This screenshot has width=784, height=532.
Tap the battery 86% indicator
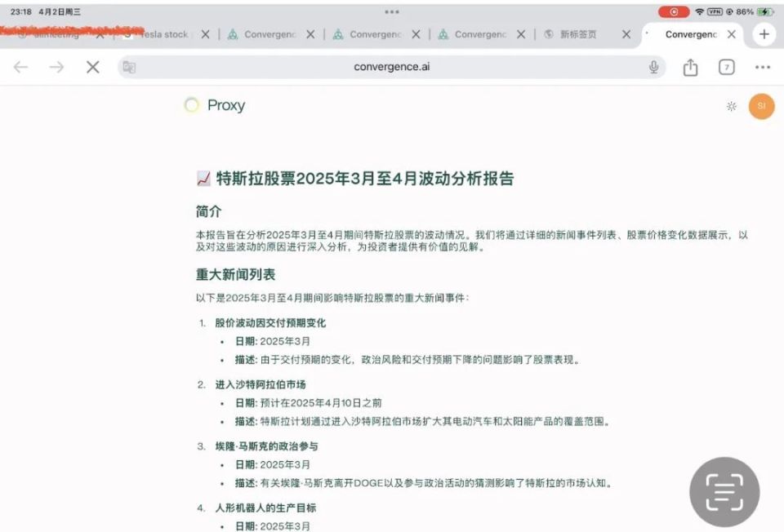click(x=755, y=11)
